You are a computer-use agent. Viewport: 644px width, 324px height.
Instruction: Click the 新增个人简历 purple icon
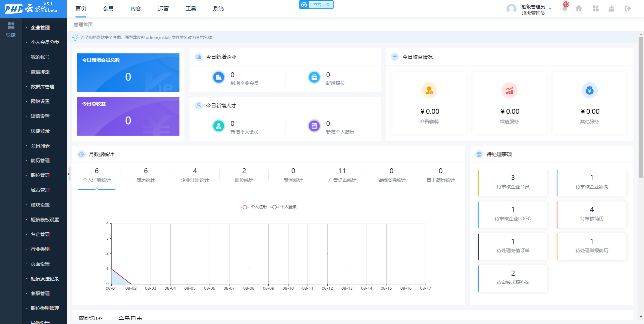coord(314,126)
